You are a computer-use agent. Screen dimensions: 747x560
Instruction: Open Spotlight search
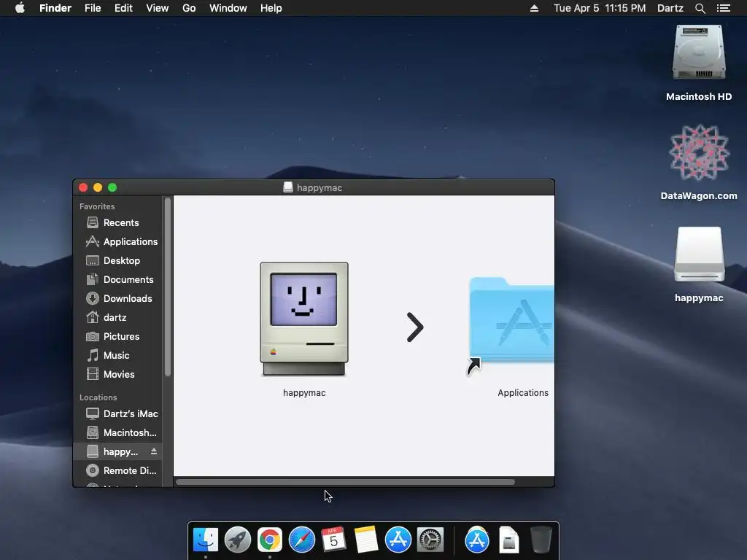click(x=700, y=8)
